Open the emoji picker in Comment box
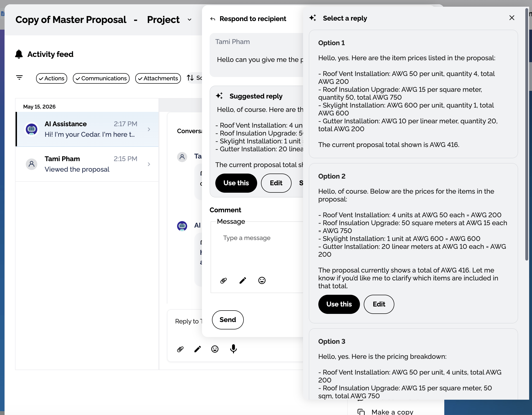532x415 pixels. (x=262, y=281)
